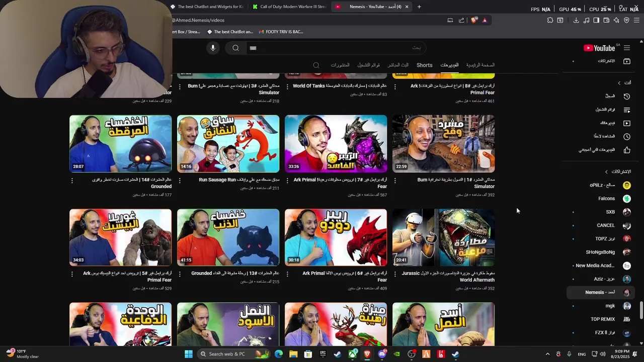Open options menu for Jurassic World Aftermath

click(395, 274)
